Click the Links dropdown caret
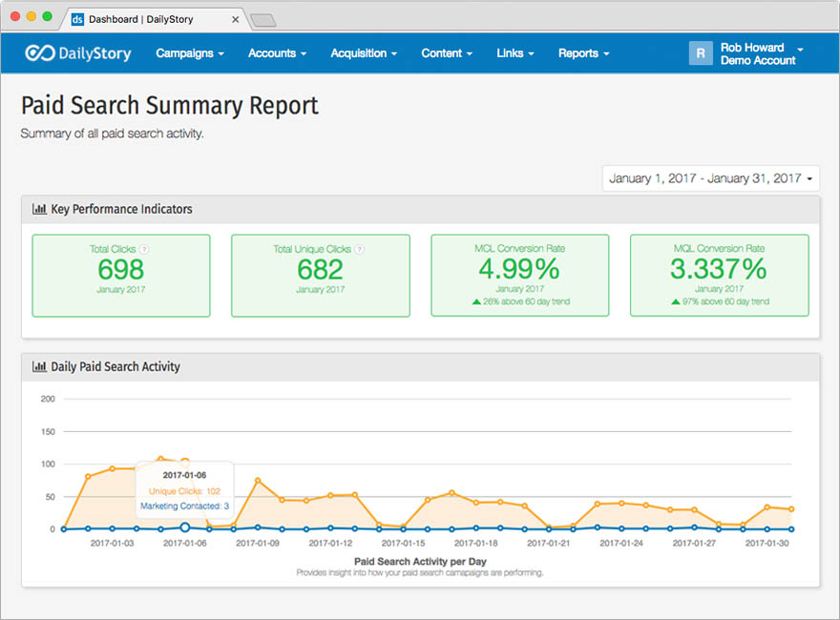This screenshot has width=840, height=620. [x=532, y=54]
